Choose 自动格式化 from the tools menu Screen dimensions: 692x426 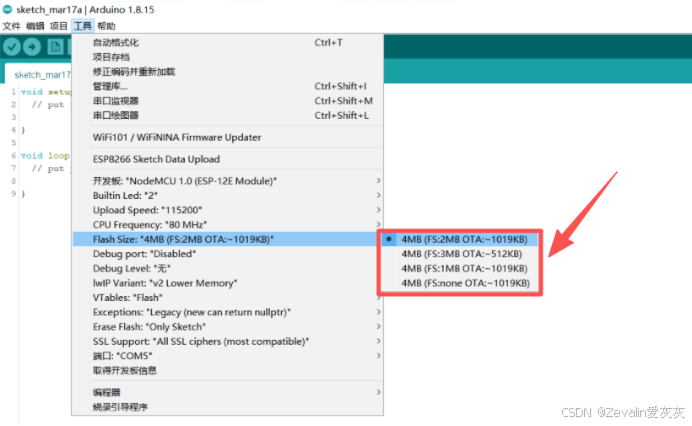click(x=227, y=43)
